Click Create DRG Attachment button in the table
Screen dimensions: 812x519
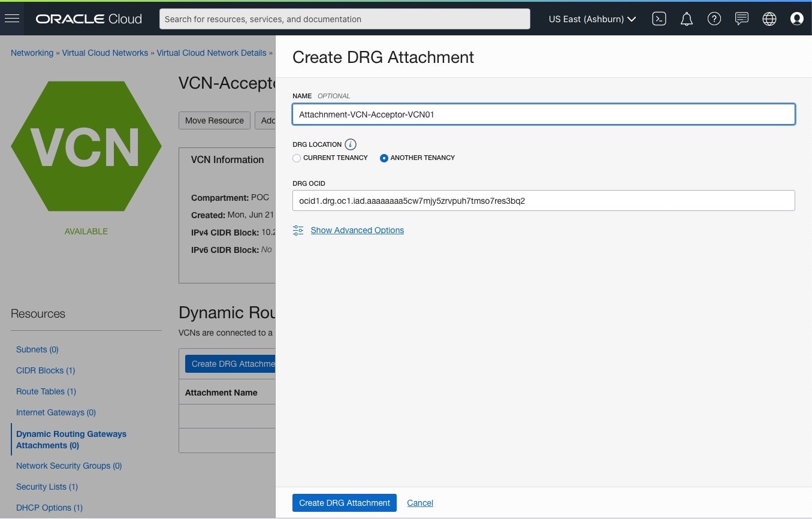[x=230, y=364]
